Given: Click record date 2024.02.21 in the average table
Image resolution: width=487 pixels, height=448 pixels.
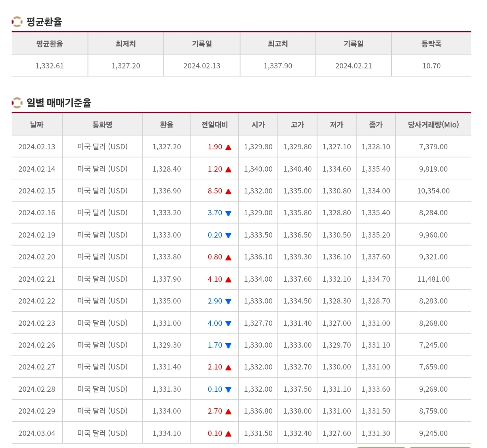Looking at the screenshot, I should [x=354, y=66].
